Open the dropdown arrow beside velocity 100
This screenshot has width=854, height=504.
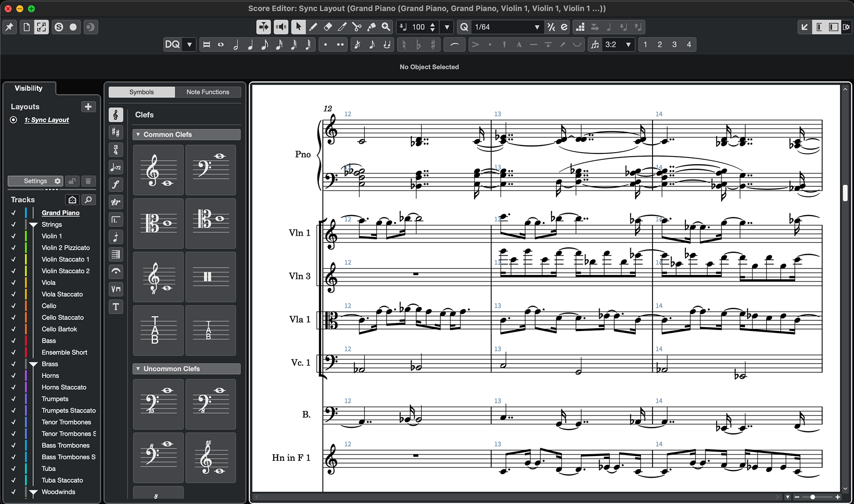[x=447, y=27]
